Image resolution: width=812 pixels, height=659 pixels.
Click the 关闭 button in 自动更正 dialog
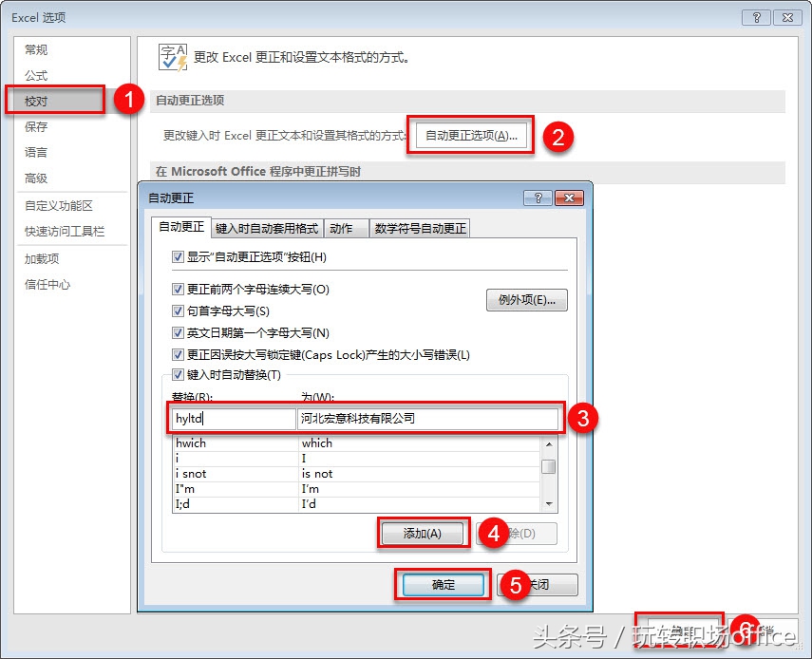coord(538,585)
